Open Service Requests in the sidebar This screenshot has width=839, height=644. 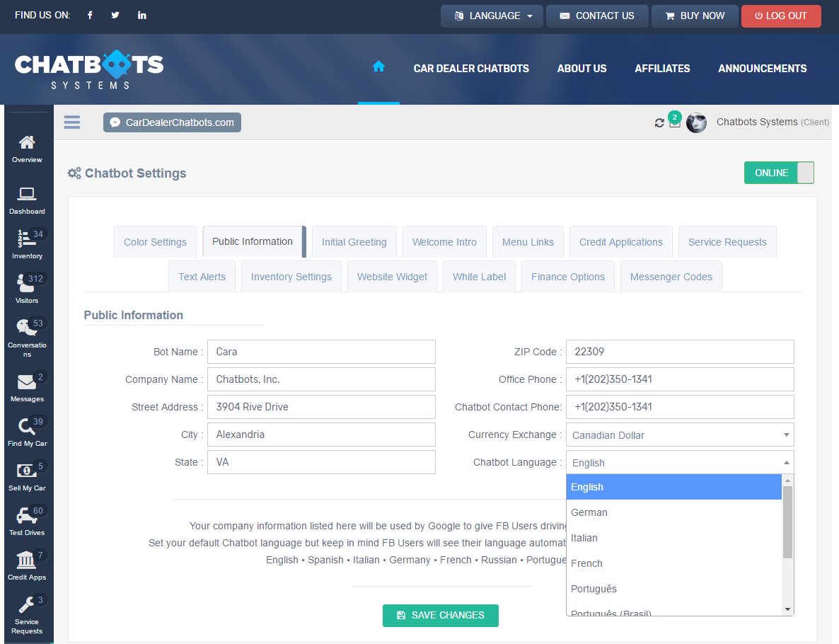click(x=27, y=614)
